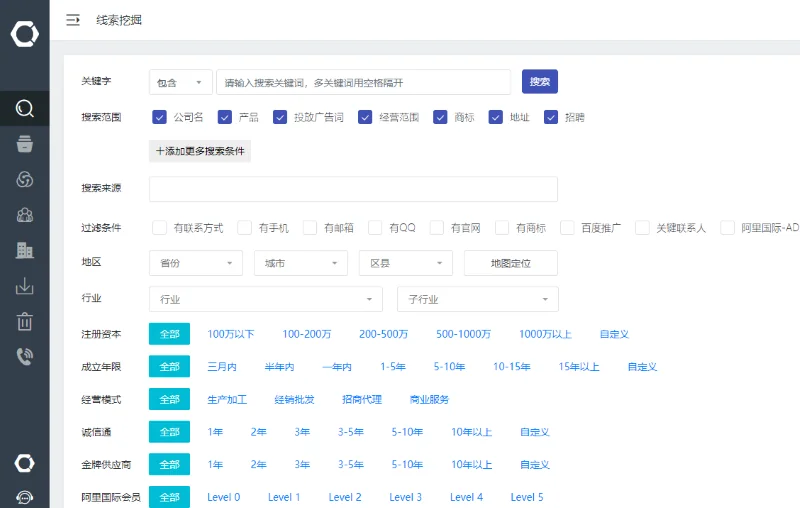Open the 子行业 sub-industry dropdown
This screenshot has width=800, height=508.
(x=478, y=299)
